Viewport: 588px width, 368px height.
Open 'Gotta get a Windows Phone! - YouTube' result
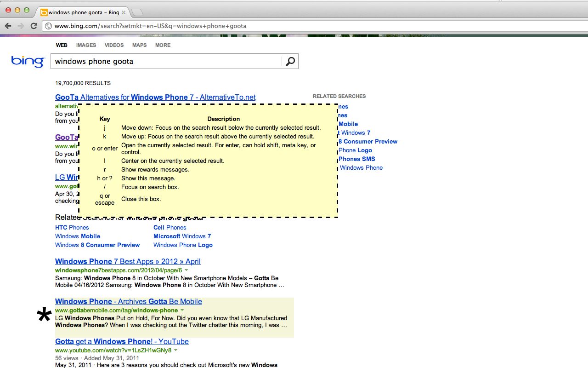[122, 342]
